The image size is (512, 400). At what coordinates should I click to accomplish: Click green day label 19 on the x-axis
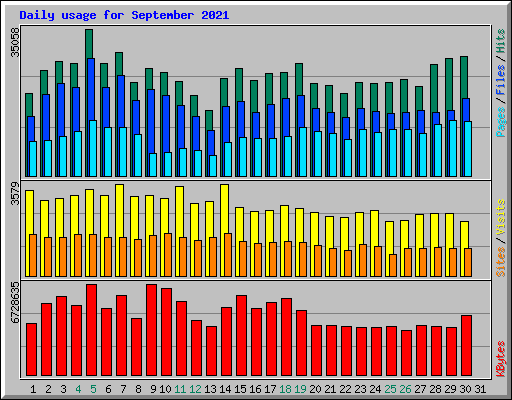pyautogui.click(x=300, y=389)
